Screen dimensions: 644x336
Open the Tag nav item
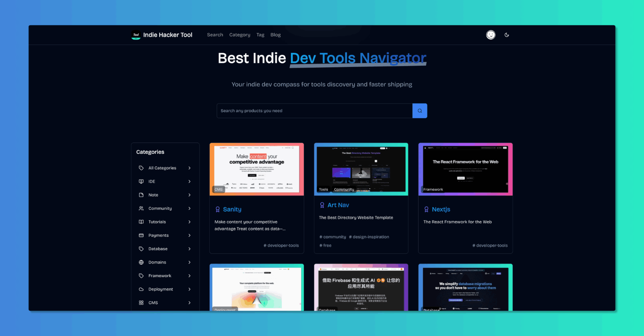point(260,35)
